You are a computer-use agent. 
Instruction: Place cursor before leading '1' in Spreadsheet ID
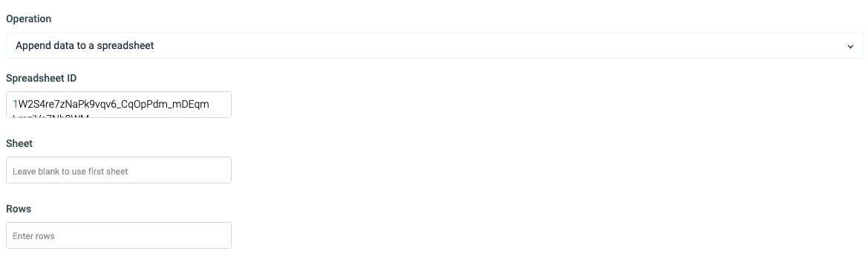point(13,104)
